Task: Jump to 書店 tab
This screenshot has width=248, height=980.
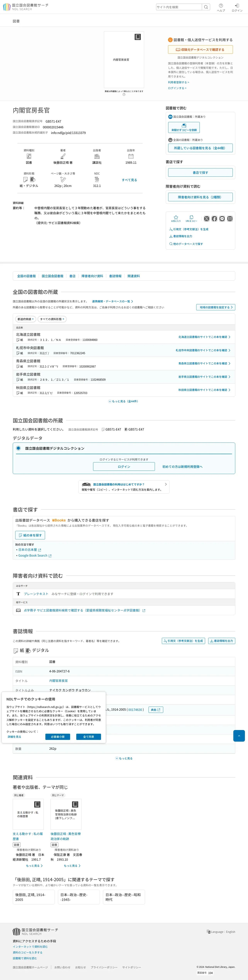Action: [x=72, y=276]
